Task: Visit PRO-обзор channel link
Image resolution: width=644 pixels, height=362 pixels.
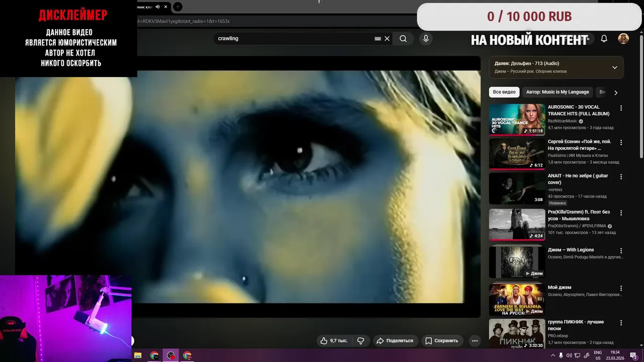Action: (558, 336)
